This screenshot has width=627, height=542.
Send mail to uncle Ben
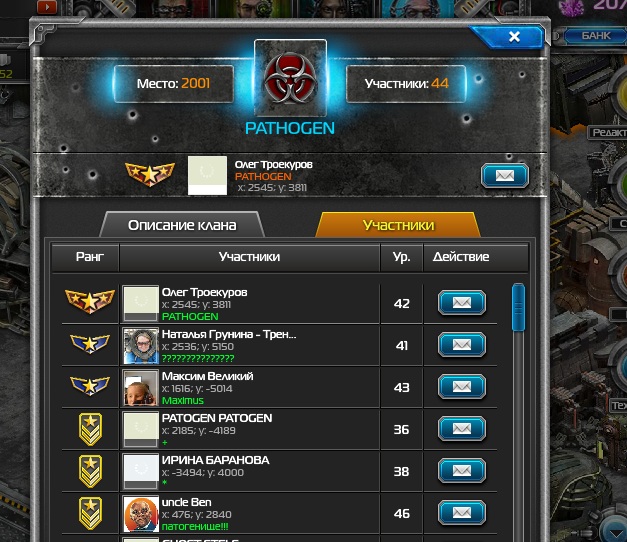[462, 513]
